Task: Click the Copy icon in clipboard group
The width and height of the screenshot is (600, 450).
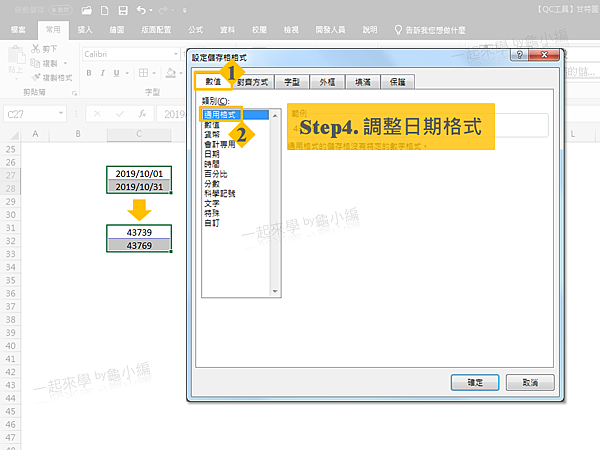Action: (x=35, y=63)
